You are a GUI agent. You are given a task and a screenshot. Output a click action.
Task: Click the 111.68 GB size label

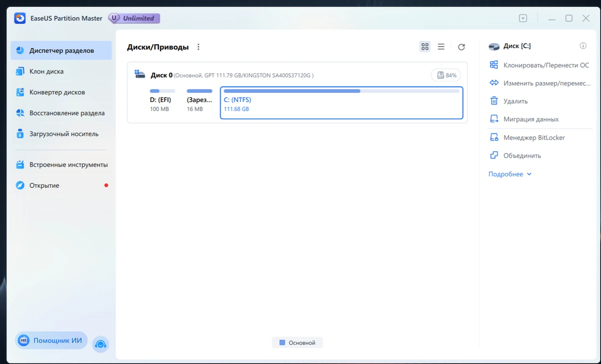click(x=236, y=109)
